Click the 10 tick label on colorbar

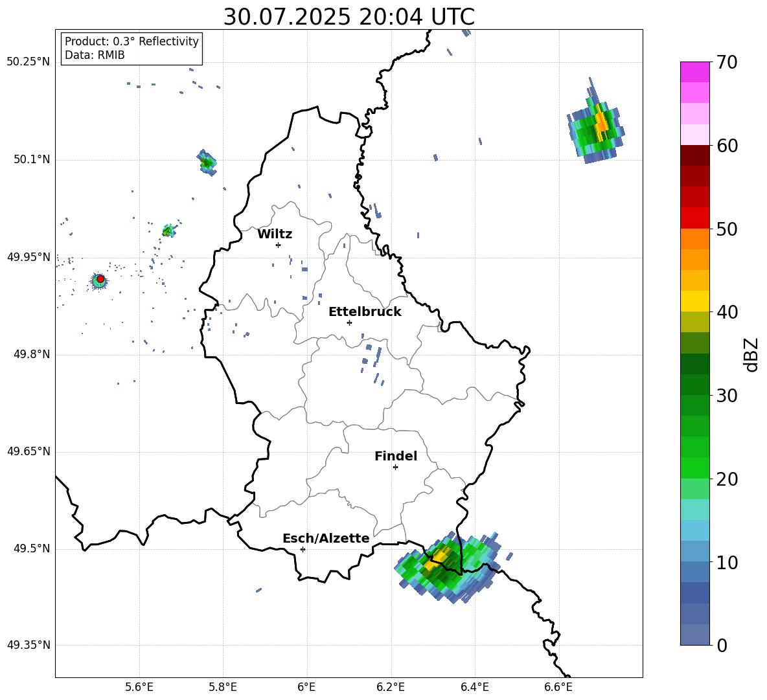coord(727,562)
